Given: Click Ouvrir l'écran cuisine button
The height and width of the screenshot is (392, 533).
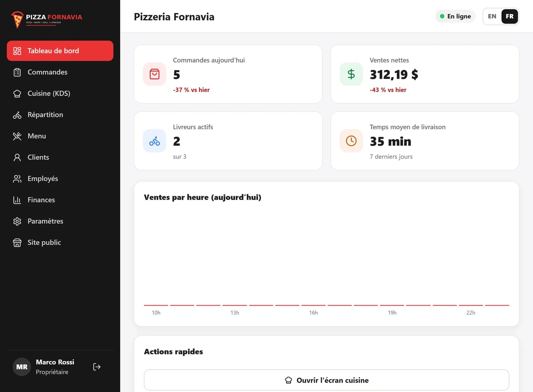Looking at the screenshot, I should pyautogui.click(x=327, y=380).
